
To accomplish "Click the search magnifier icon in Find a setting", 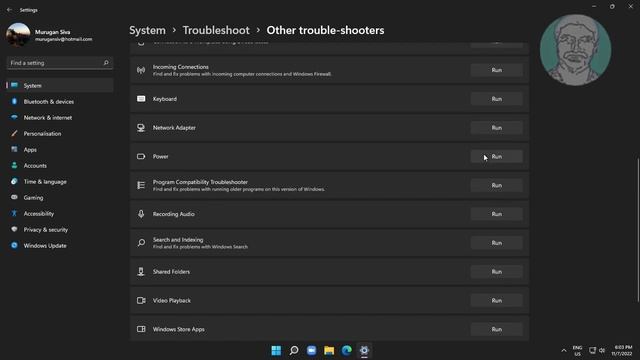I will click(x=106, y=63).
